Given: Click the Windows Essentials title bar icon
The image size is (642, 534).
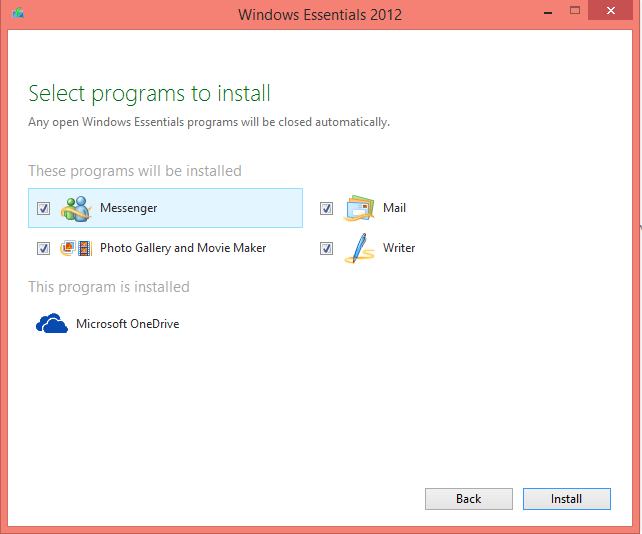Looking at the screenshot, I should pyautogui.click(x=18, y=13).
